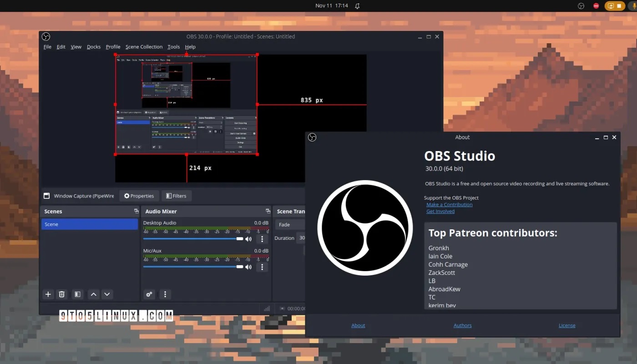
Task: Click Cohh Carnage in contributors list
Action: (x=448, y=264)
